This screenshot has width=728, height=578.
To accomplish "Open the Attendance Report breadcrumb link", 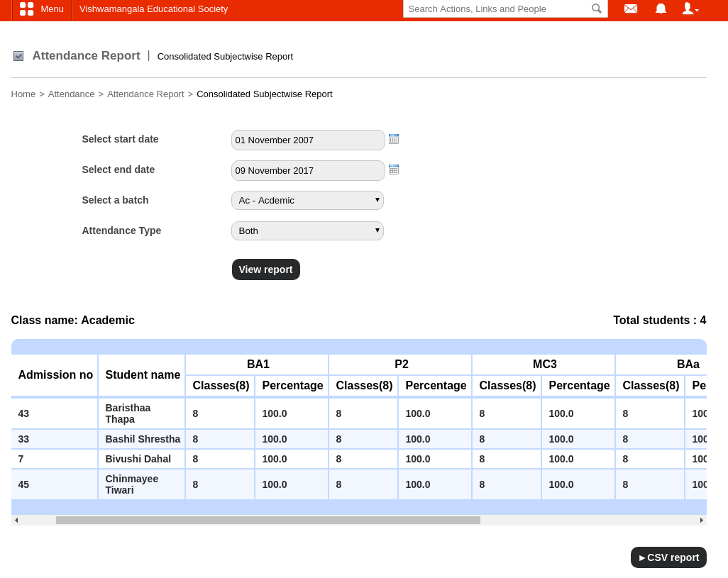I will point(145,94).
